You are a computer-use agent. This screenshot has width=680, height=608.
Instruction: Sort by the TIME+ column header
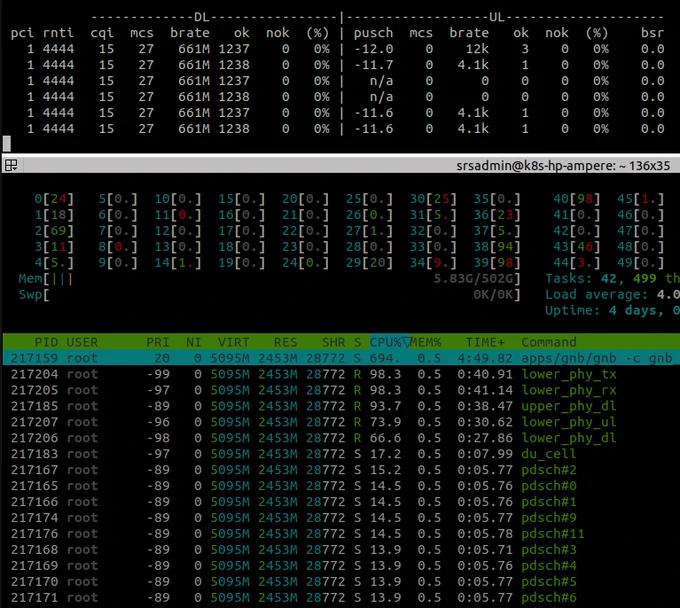485,342
